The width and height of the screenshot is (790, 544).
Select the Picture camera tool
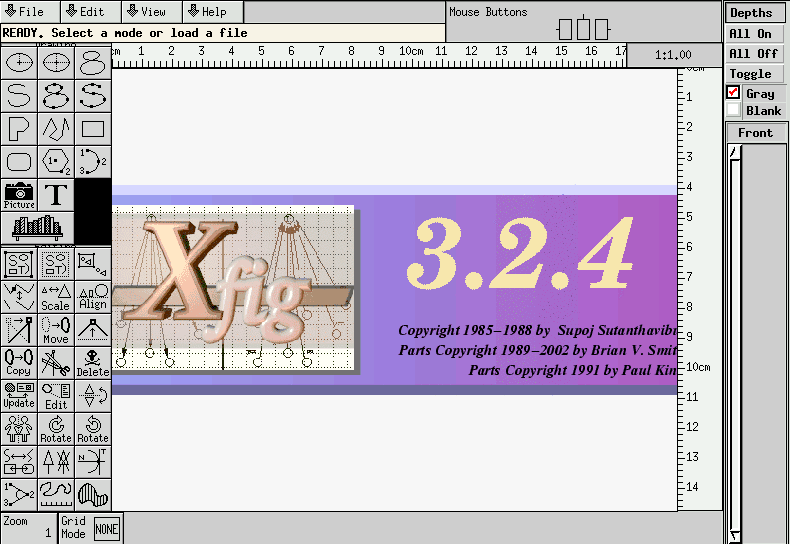click(19, 195)
